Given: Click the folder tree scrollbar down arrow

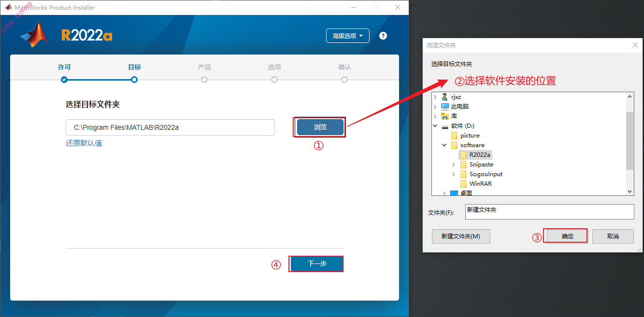Looking at the screenshot, I should pos(630,192).
